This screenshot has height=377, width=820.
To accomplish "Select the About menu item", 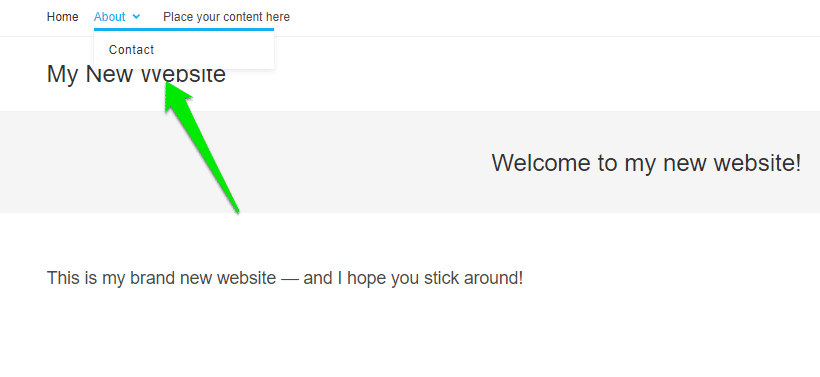I will coord(110,17).
